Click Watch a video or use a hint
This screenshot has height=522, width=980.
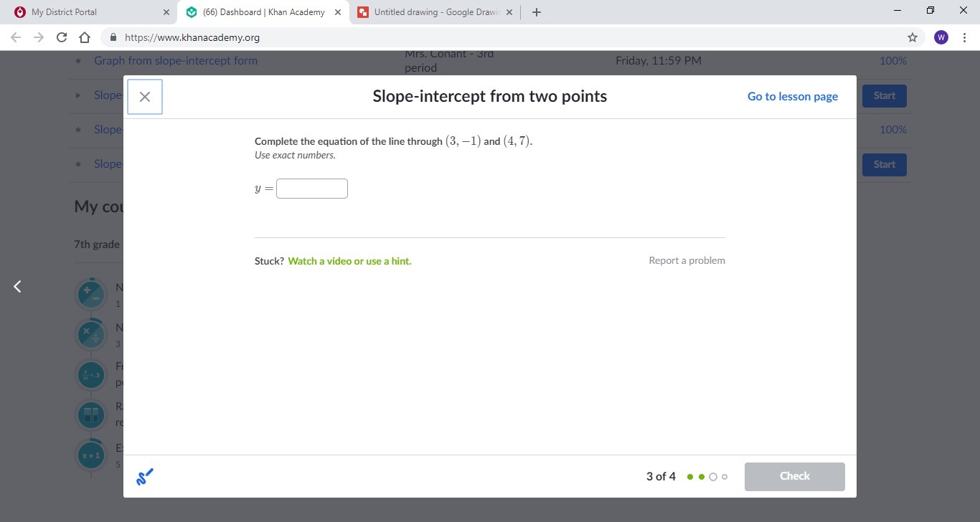pyautogui.click(x=349, y=261)
